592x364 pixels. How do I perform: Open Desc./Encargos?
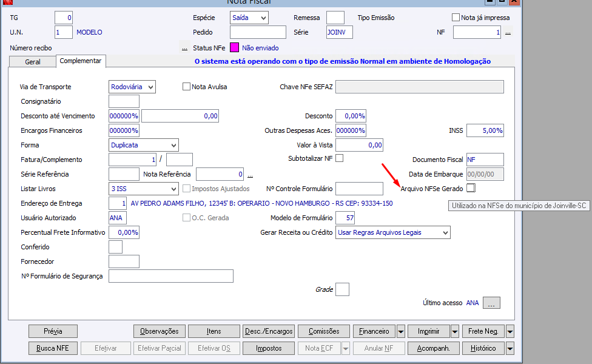(x=269, y=331)
